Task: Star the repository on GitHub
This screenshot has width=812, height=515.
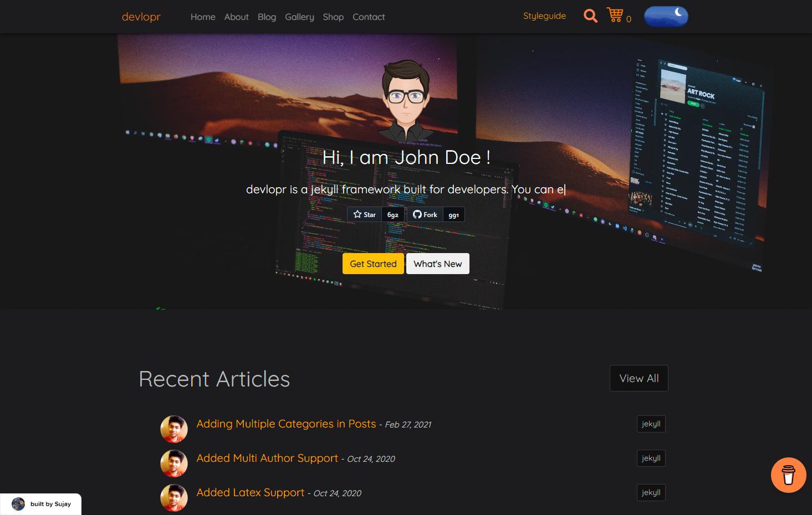Action: tap(364, 214)
